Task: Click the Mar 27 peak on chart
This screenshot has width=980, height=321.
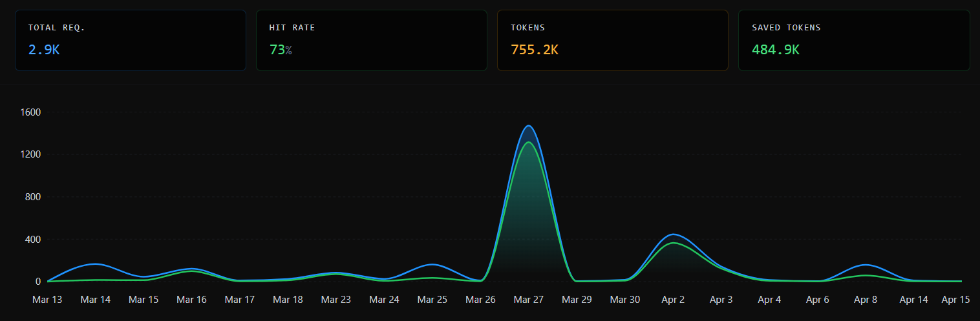Action: [529, 126]
